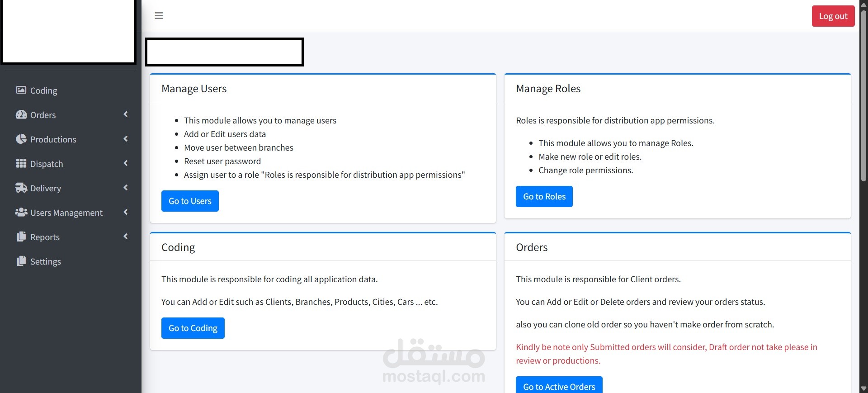This screenshot has width=868, height=393.
Task: Click the scrollbar down arrow
Action: [863, 388]
